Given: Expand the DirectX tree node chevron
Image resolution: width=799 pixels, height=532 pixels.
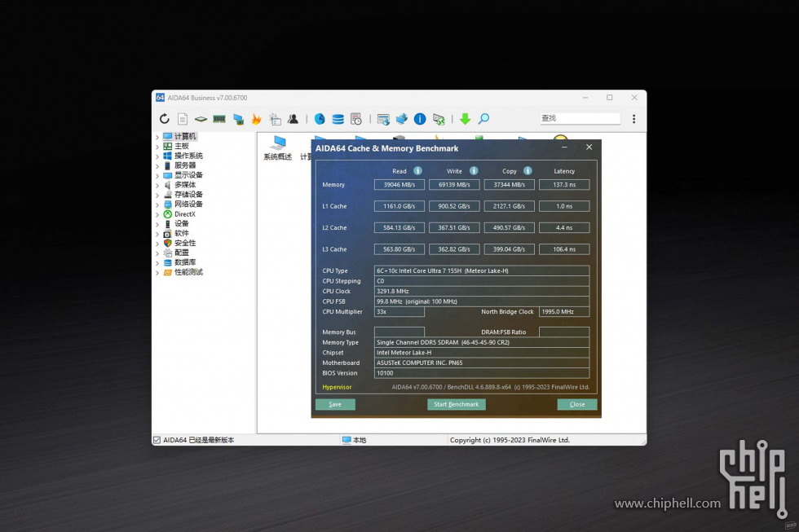Looking at the screenshot, I should click(157, 214).
